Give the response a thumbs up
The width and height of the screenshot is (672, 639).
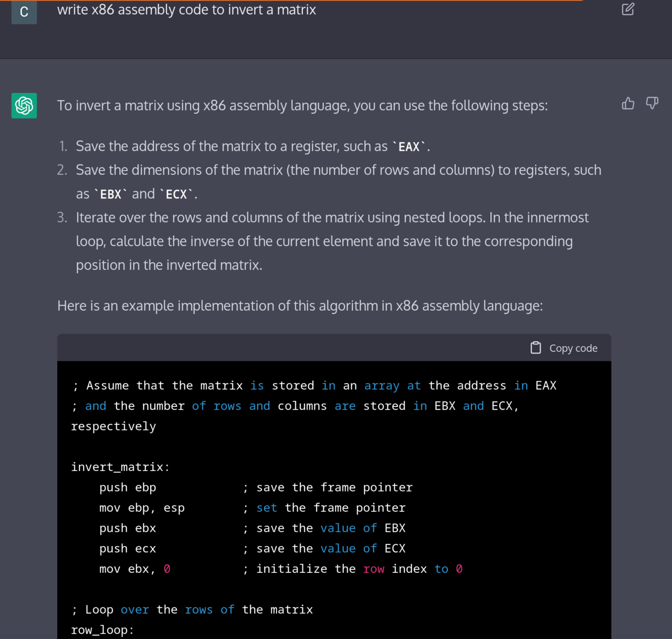pos(628,103)
